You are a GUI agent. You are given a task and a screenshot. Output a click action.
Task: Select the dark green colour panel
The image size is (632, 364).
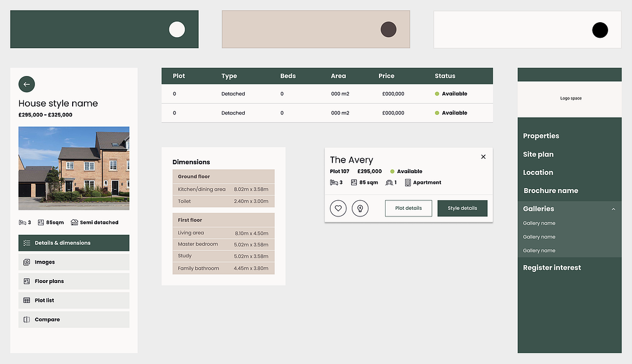104,29
